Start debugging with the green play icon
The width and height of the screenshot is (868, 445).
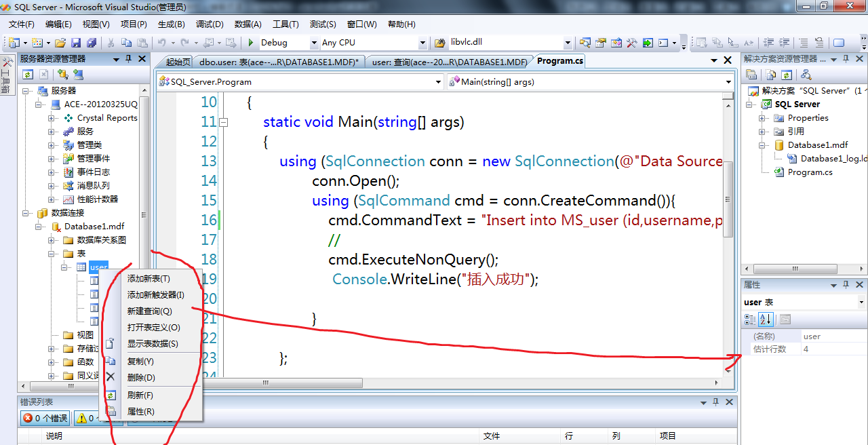[251, 43]
